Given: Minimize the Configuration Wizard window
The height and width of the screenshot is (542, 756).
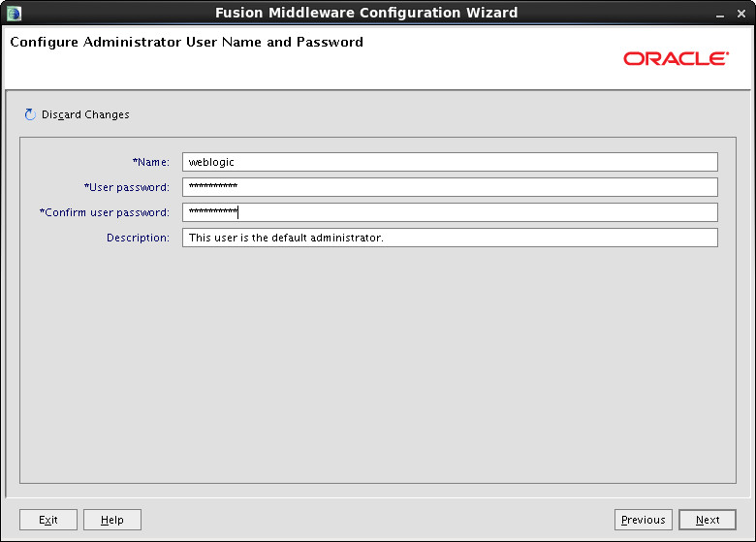Looking at the screenshot, I should 720,14.
